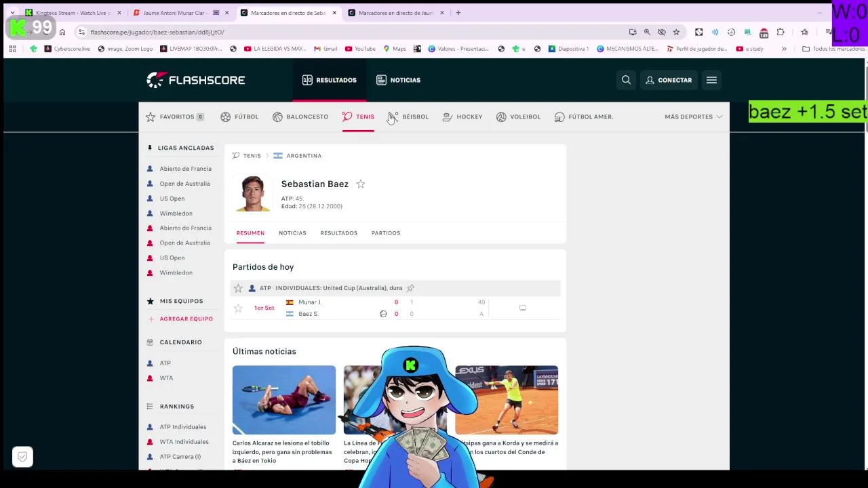
Task: Toggle favorite star on Munar vs Baez match
Action: [x=238, y=308]
